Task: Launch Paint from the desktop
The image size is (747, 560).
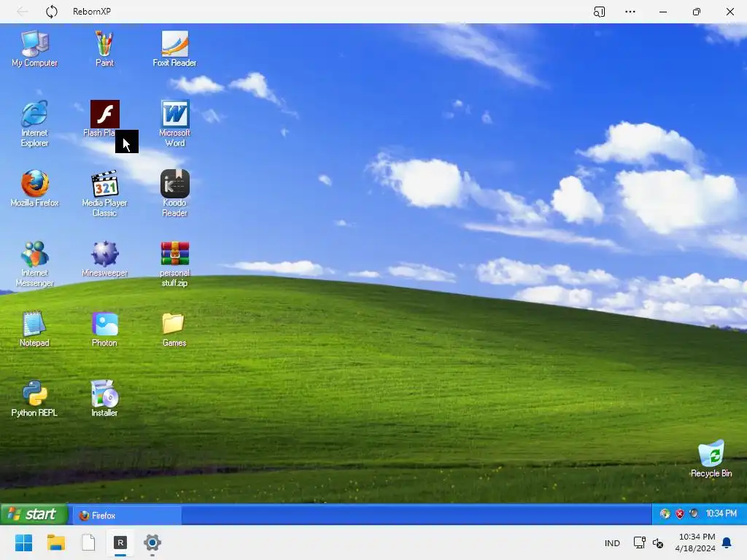Action: [x=104, y=49]
